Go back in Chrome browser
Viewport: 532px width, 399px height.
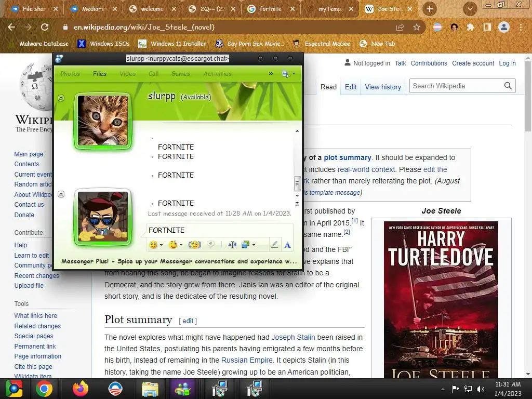click(x=11, y=27)
